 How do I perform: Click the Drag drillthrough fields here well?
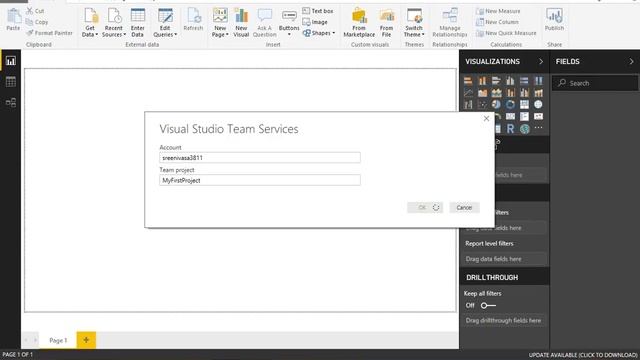pos(505,320)
